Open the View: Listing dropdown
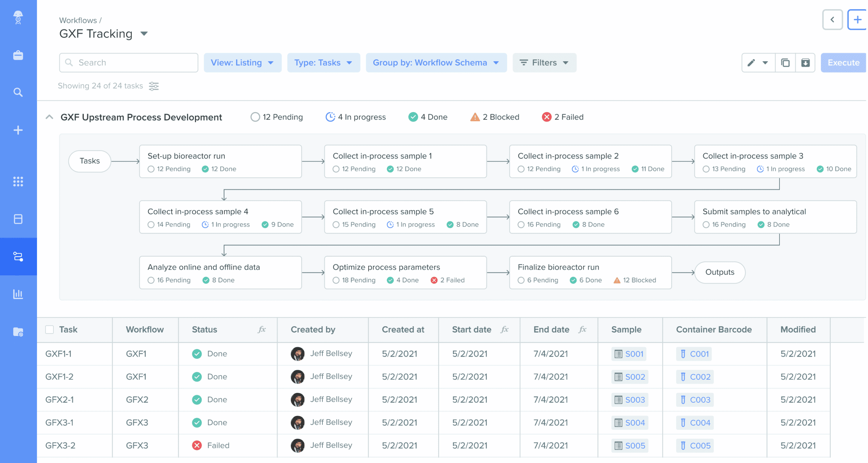Screen dimensions: 868x463 click(x=242, y=63)
